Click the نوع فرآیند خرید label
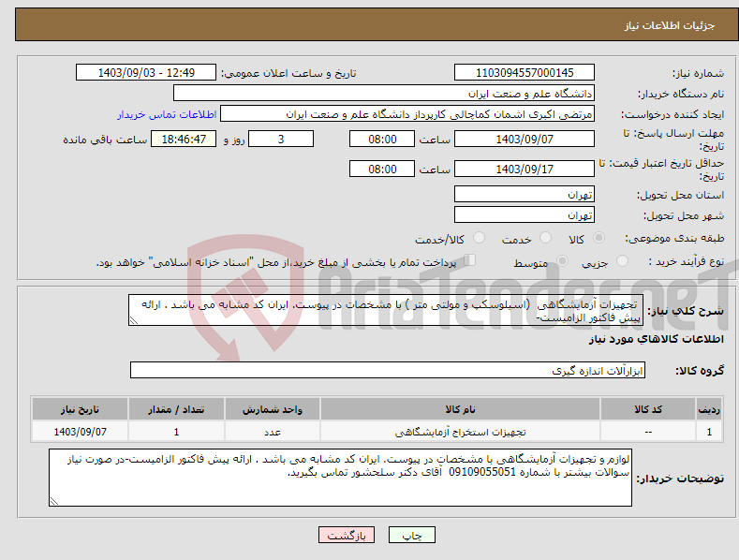 click(686, 261)
